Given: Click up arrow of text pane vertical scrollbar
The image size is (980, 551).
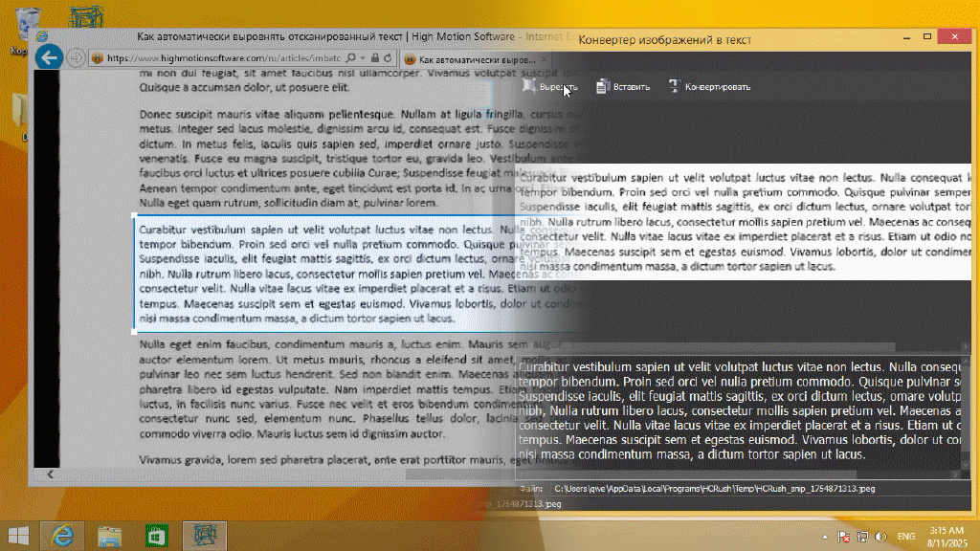Looking at the screenshot, I should (x=966, y=361).
